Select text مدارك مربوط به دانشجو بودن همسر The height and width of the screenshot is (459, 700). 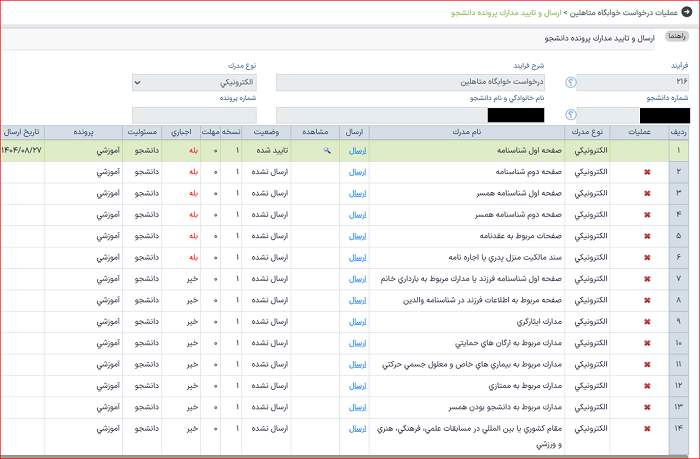coord(505,407)
